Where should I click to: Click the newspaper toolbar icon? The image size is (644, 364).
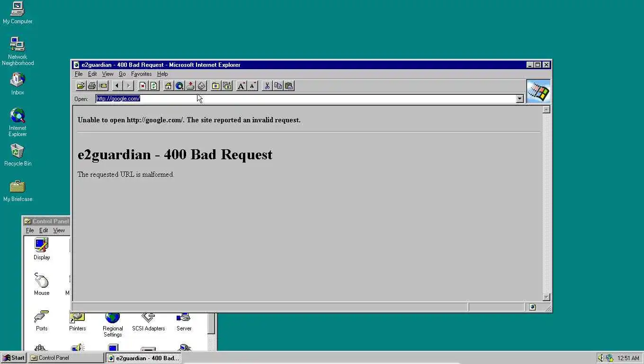pos(202,86)
